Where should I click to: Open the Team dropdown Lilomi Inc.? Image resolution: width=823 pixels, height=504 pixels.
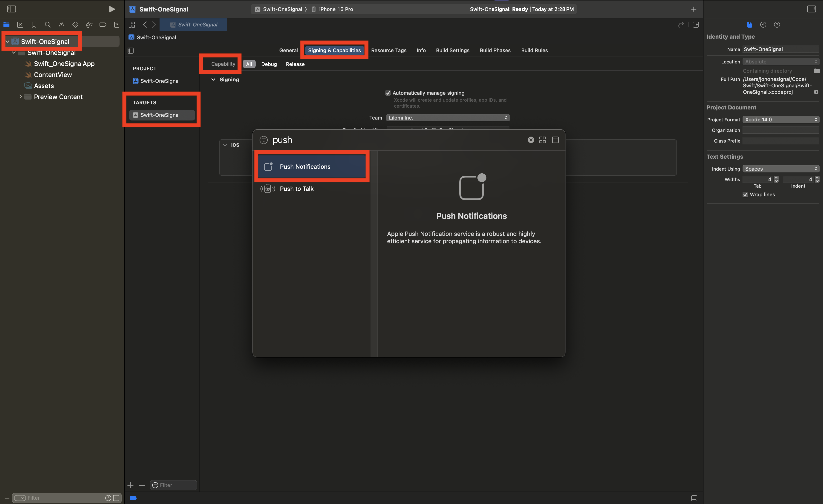coord(448,118)
